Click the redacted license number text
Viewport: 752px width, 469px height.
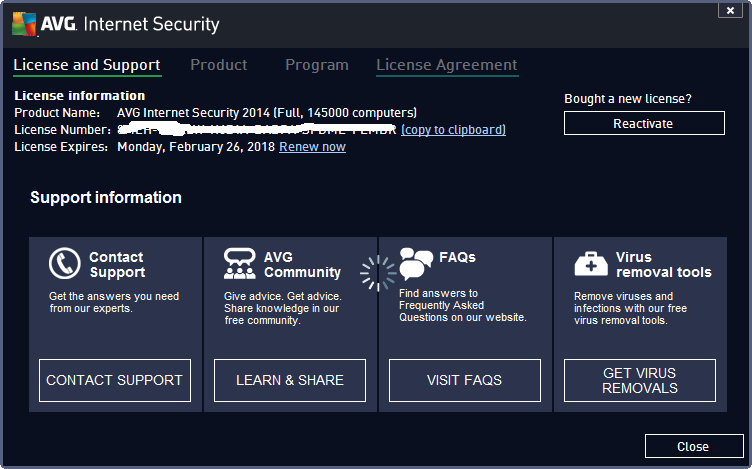click(257, 130)
